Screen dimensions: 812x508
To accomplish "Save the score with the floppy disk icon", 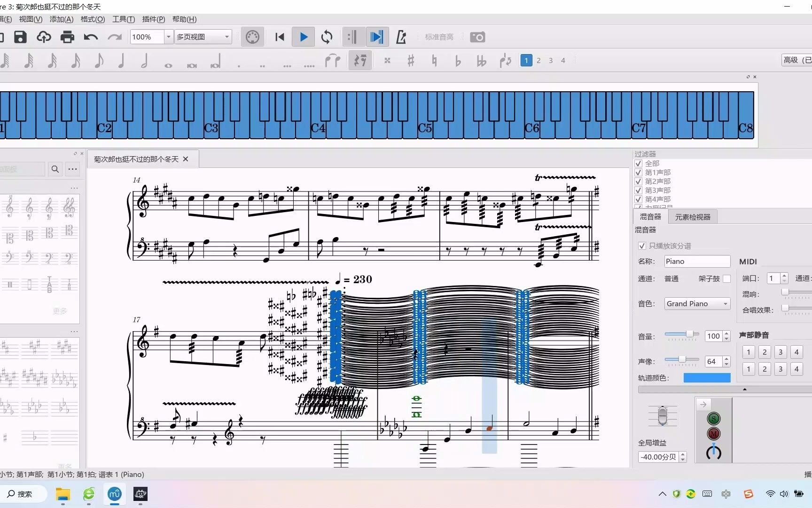I will (20, 37).
